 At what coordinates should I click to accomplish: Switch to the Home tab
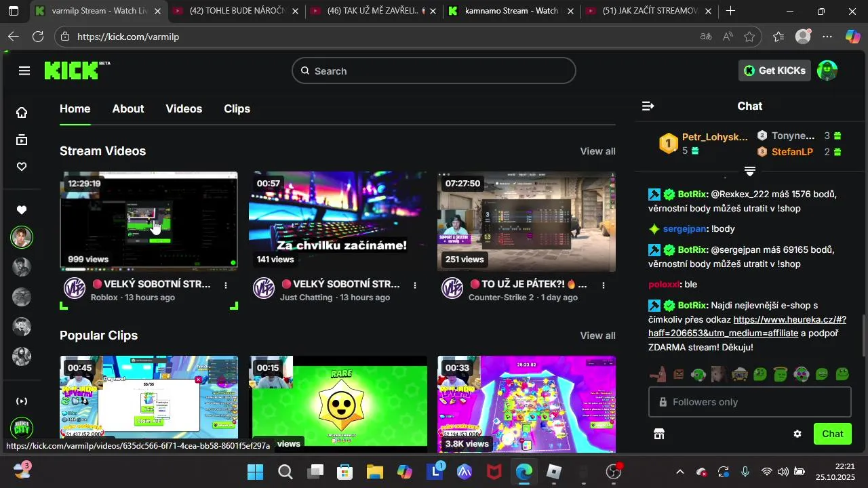75,108
